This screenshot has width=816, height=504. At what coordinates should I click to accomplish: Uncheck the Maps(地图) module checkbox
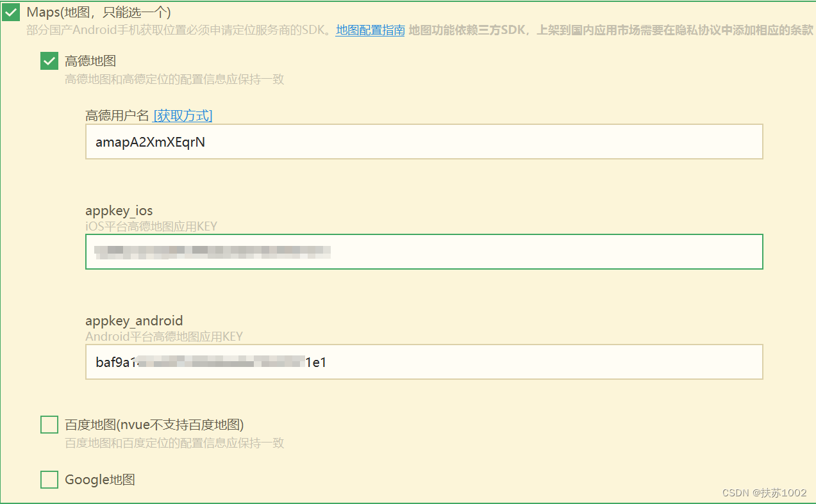point(11,12)
